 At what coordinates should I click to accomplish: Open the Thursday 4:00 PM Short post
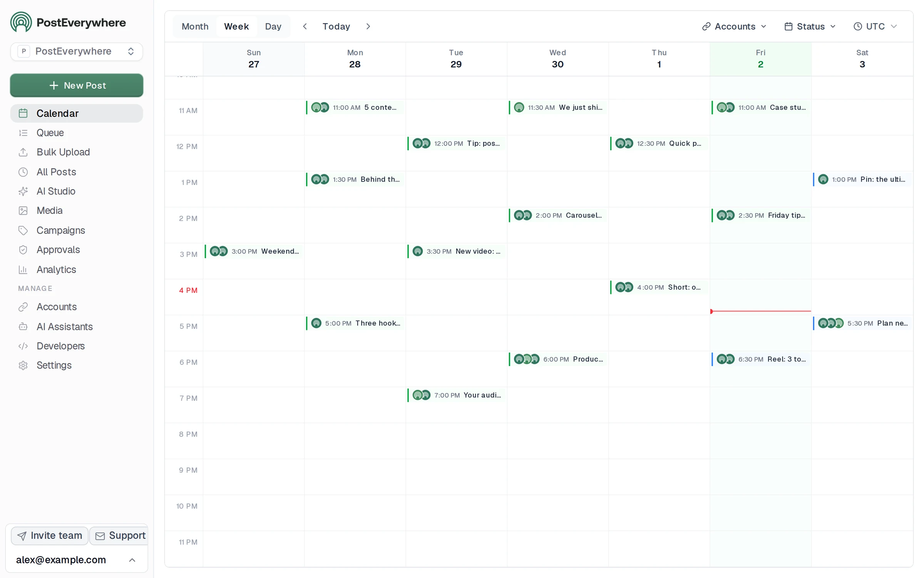coord(659,287)
